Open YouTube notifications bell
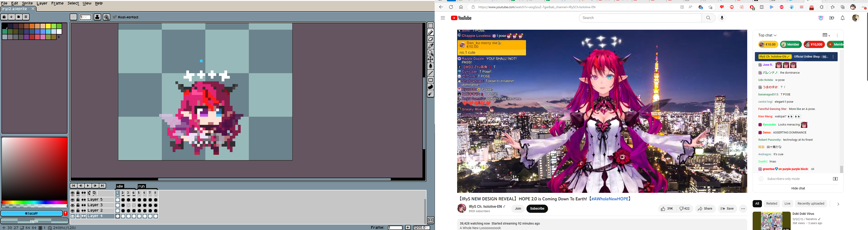Image resolution: width=868 pixels, height=230 pixels. click(x=842, y=18)
